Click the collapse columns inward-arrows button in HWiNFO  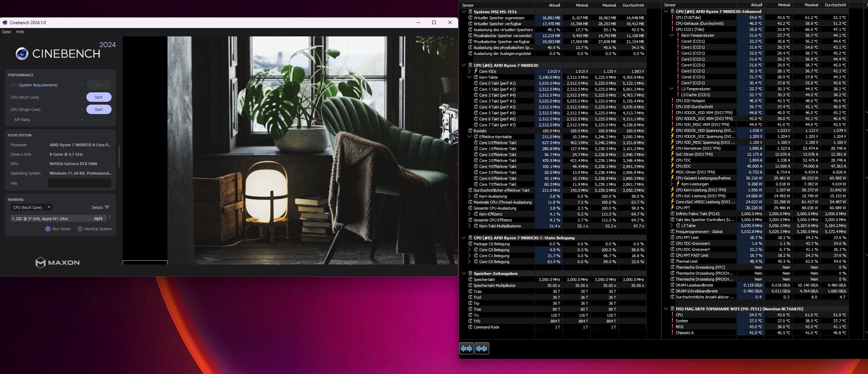482,348
